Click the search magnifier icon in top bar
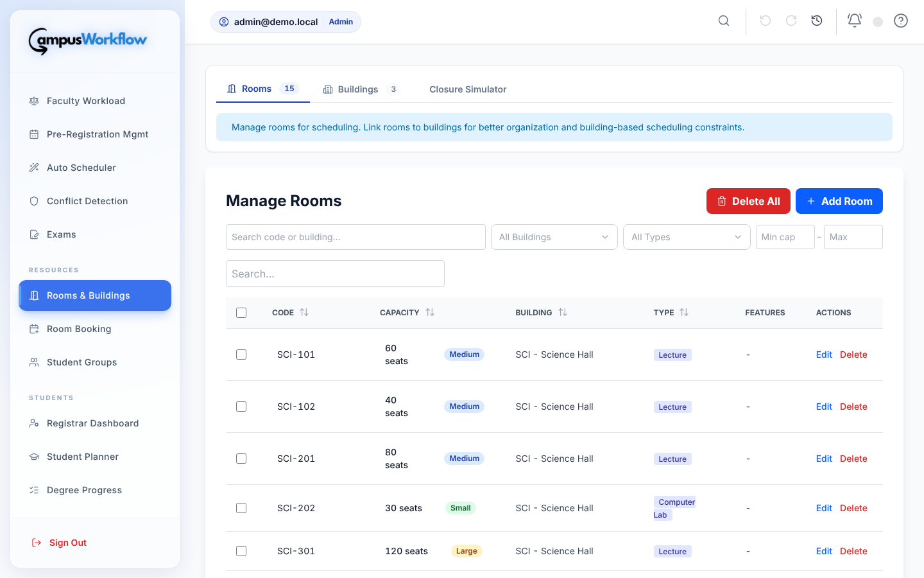Image resolution: width=924 pixels, height=578 pixels. click(724, 21)
